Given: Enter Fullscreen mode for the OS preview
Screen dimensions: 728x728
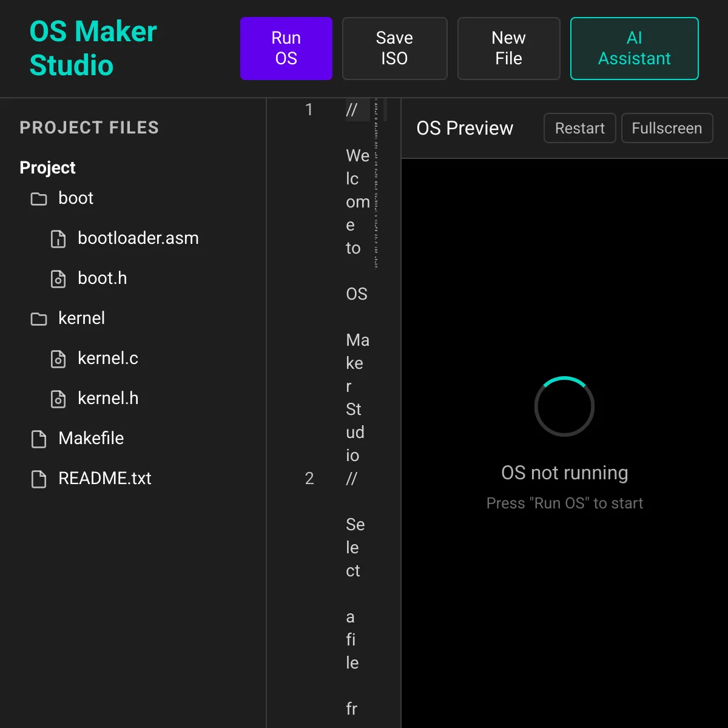Looking at the screenshot, I should coord(667,128).
